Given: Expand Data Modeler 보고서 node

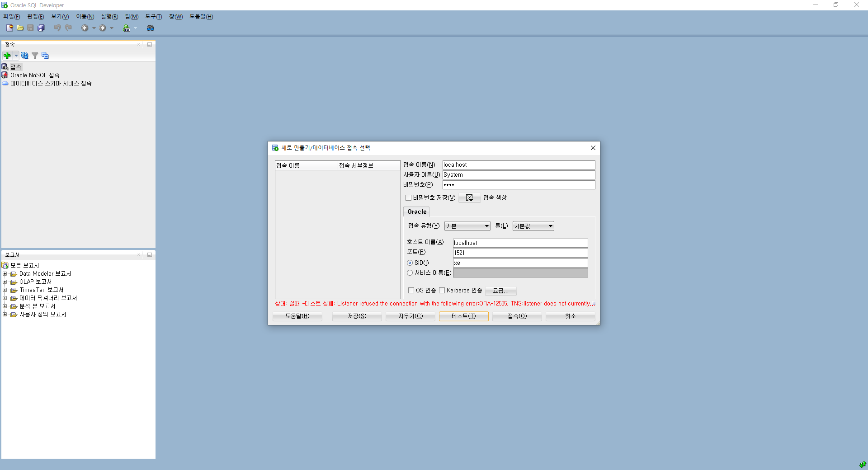Looking at the screenshot, I should coord(5,273).
